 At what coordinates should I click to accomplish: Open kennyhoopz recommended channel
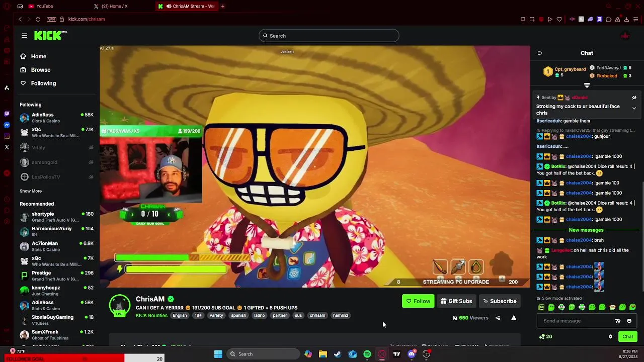point(56,291)
